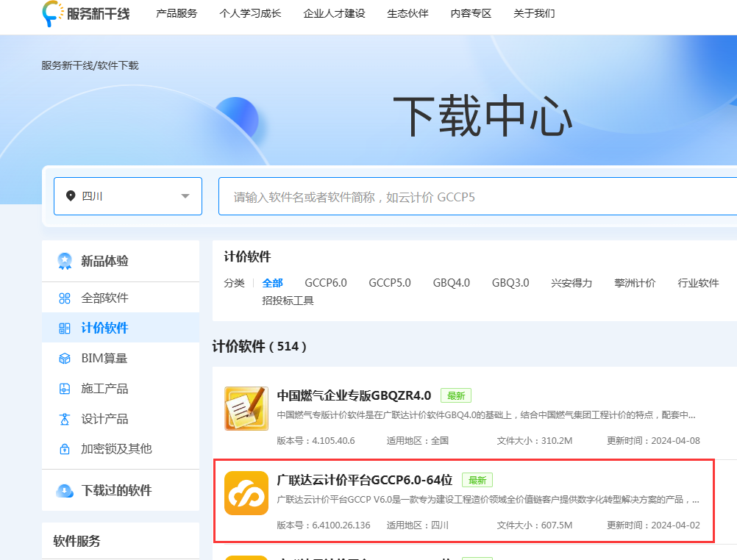The image size is (737, 560).
Task: Click the 计价软件 sidebar icon
Action: tap(65, 328)
